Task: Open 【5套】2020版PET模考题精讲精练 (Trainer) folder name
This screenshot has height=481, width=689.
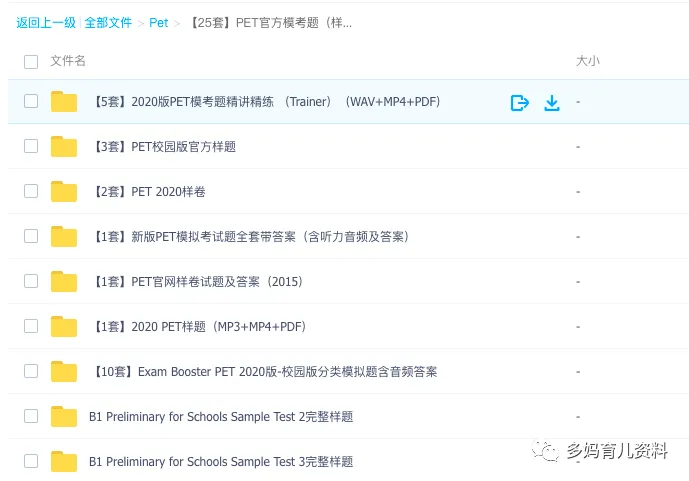Action: pyautogui.click(x=266, y=101)
